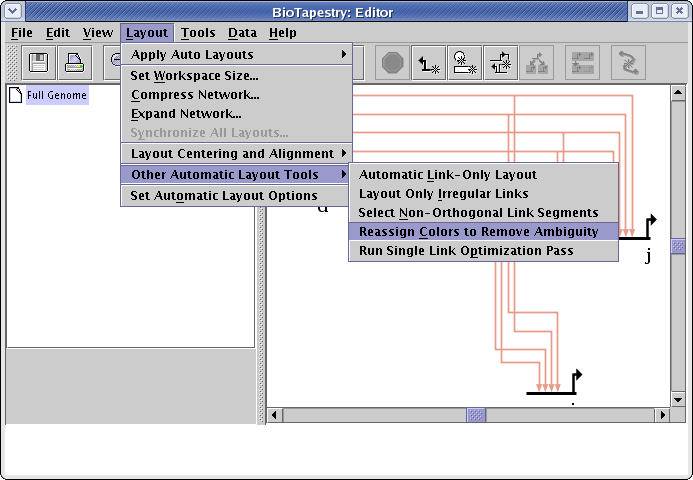Choose Reassign Colors to Remove Ambiguity

(x=478, y=231)
